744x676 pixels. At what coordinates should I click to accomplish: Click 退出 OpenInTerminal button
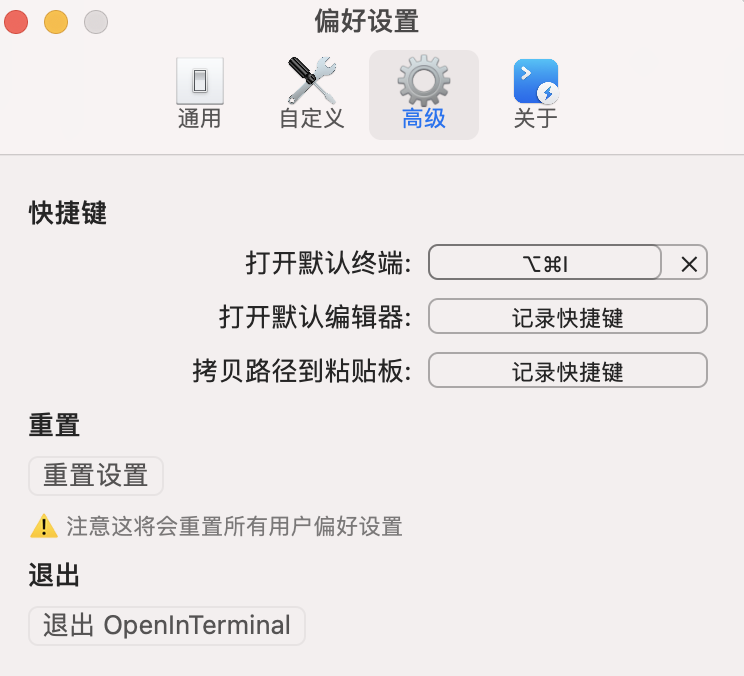coord(167,626)
